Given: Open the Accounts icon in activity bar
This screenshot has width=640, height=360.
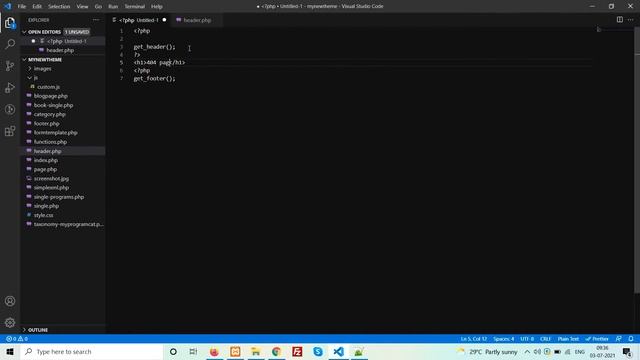Looking at the screenshot, I should tap(10, 301).
